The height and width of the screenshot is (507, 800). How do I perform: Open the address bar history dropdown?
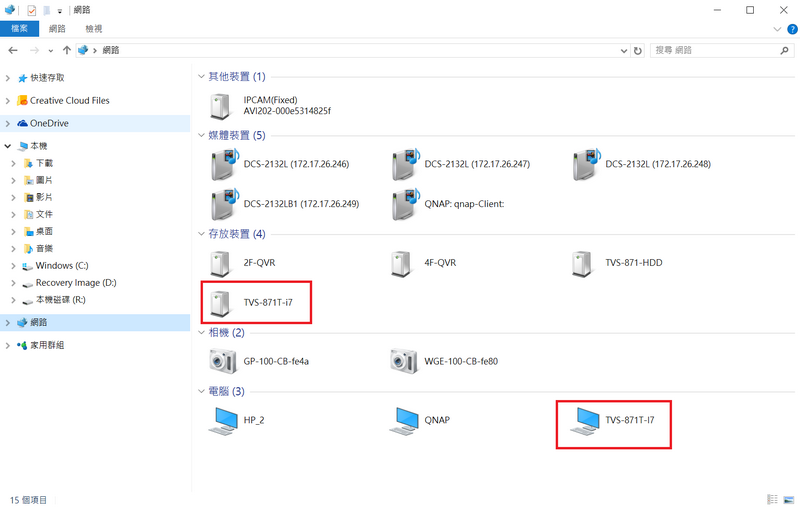click(623, 50)
